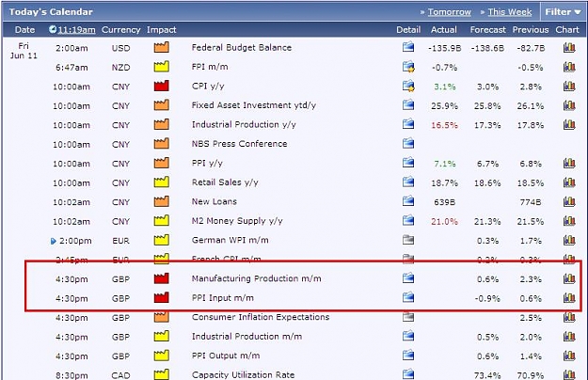The height and width of the screenshot is (380, 588).
Task: Open detail folder for NBS Press Conference
Action: [408, 144]
